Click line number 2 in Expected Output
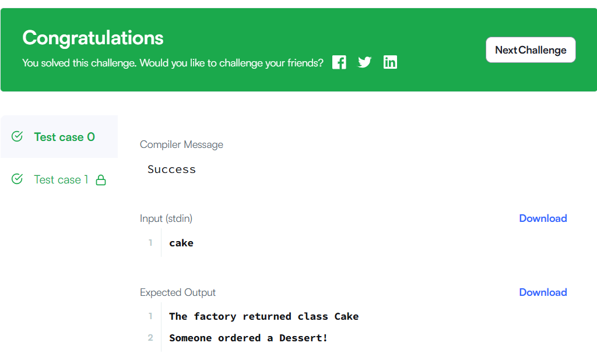The height and width of the screenshot is (364, 597). click(150, 338)
